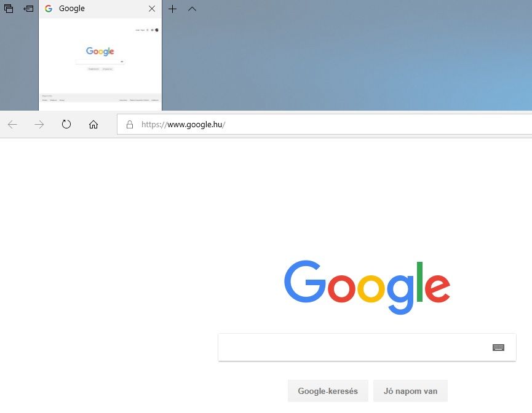
Task: Click the Jó napom van button
Action: (x=410, y=391)
